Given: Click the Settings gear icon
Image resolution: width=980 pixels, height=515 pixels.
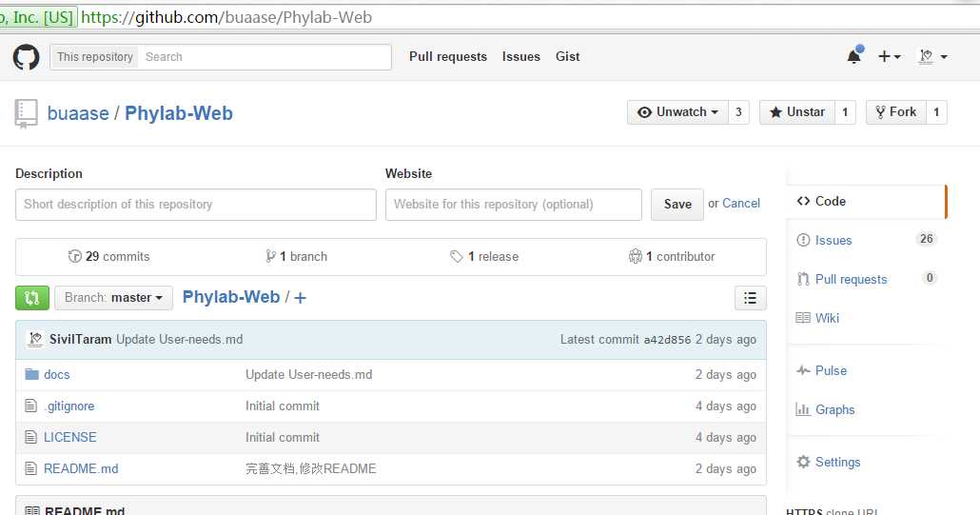Looking at the screenshot, I should [x=803, y=462].
